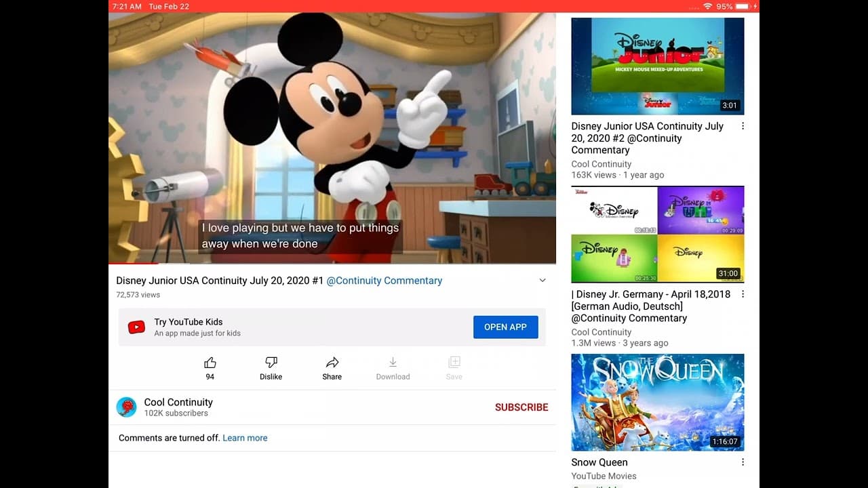Open the 'Snow Queen' title text
Viewport: 868px width, 488px height.
coord(599,462)
